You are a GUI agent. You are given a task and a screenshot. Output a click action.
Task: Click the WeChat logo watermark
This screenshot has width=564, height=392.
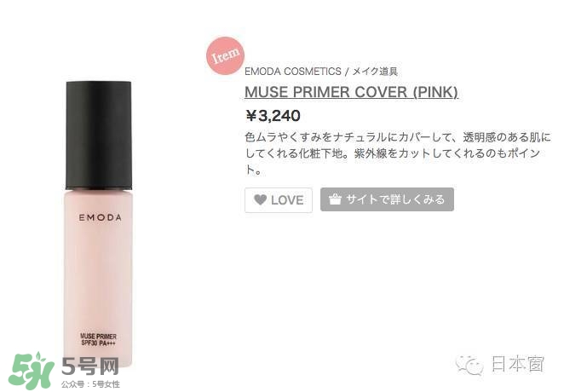(470, 365)
